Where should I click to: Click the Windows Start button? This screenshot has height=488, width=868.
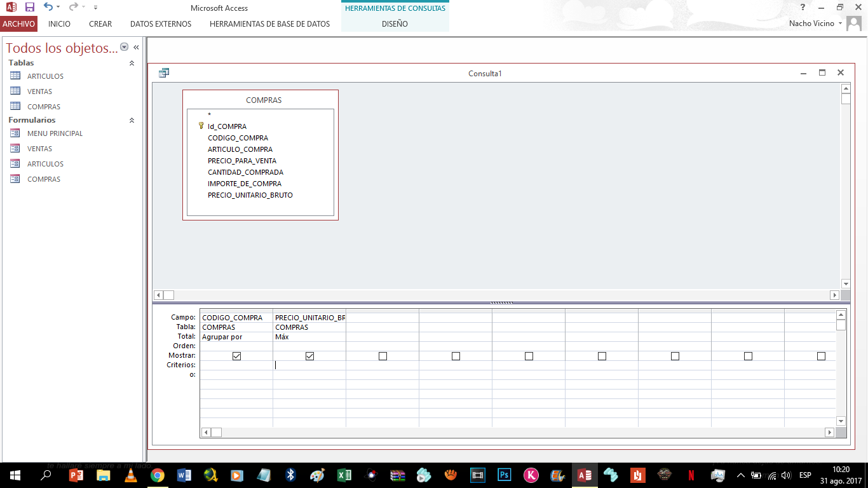coord(15,475)
